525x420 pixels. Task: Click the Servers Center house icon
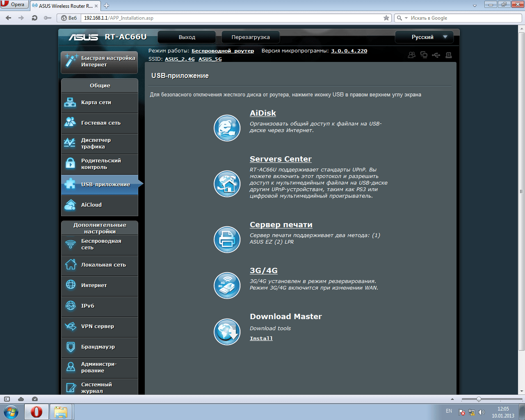(227, 184)
